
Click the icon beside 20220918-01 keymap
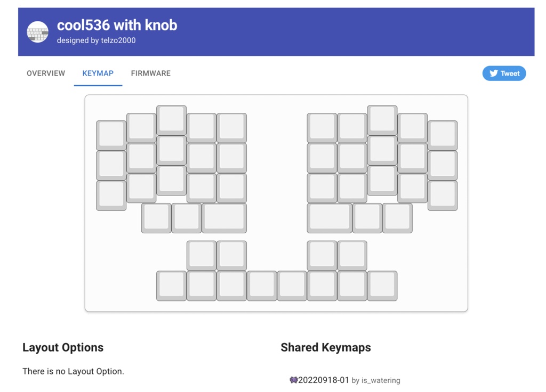pyautogui.click(x=293, y=380)
